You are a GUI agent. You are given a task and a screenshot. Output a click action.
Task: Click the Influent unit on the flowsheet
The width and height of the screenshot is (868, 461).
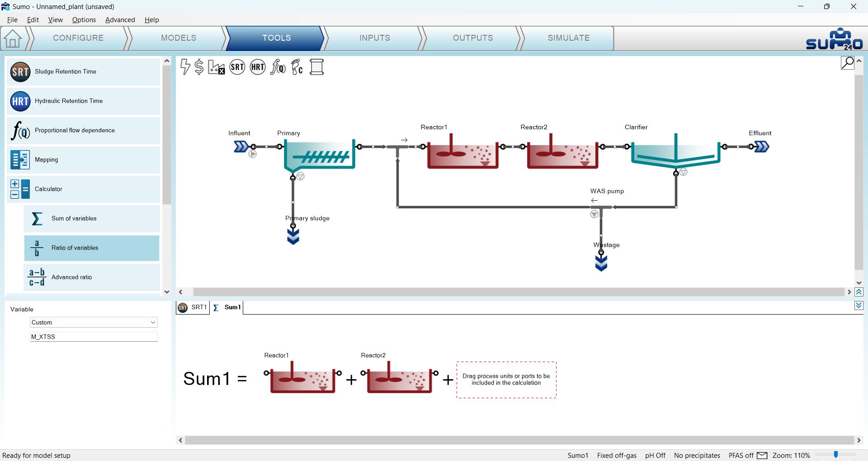point(241,146)
